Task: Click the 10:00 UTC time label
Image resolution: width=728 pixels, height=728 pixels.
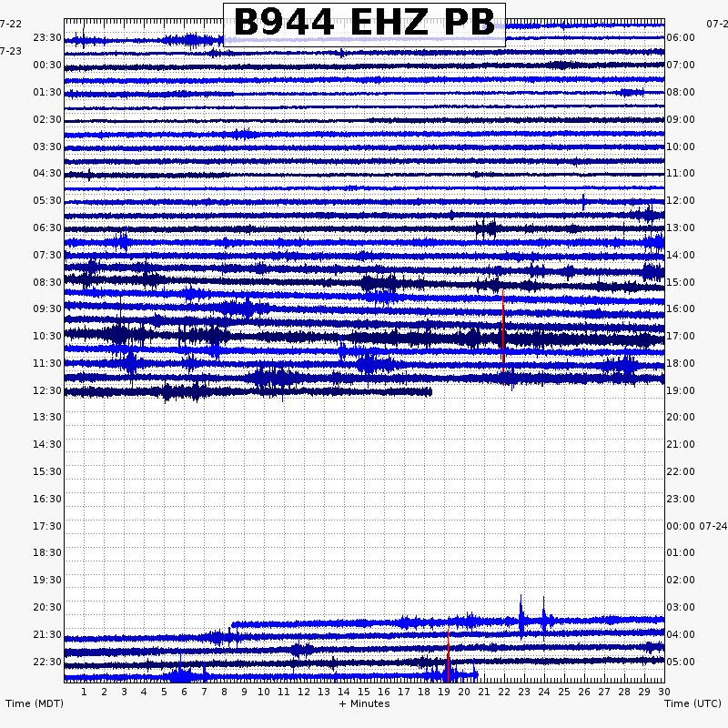Action: [x=681, y=147]
